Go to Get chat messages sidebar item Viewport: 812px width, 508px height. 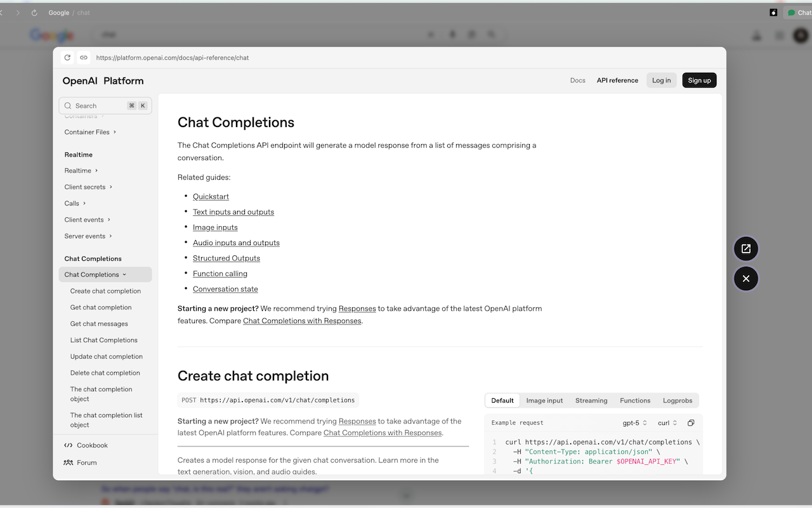(99, 324)
